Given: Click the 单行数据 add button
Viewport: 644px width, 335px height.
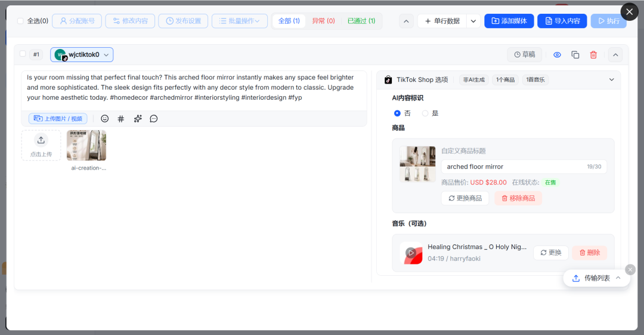Looking at the screenshot, I should pyautogui.click(x=442, y=21).
